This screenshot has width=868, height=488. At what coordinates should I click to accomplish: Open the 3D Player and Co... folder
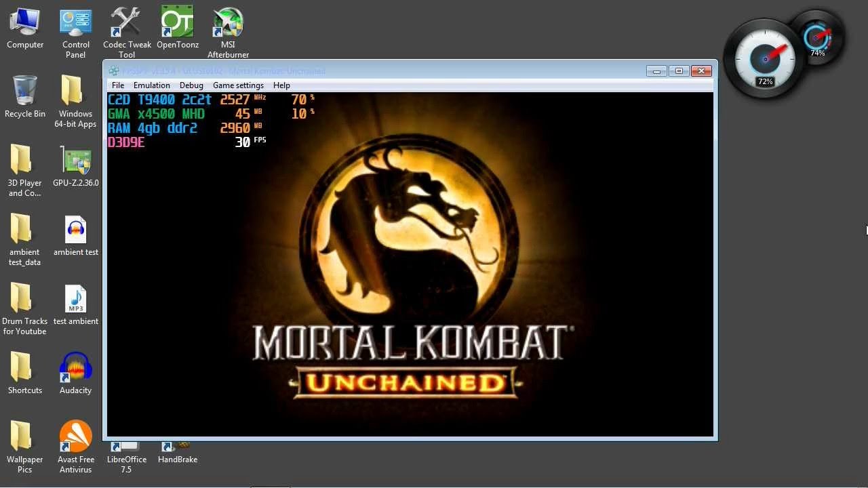(x=25, y=171)
